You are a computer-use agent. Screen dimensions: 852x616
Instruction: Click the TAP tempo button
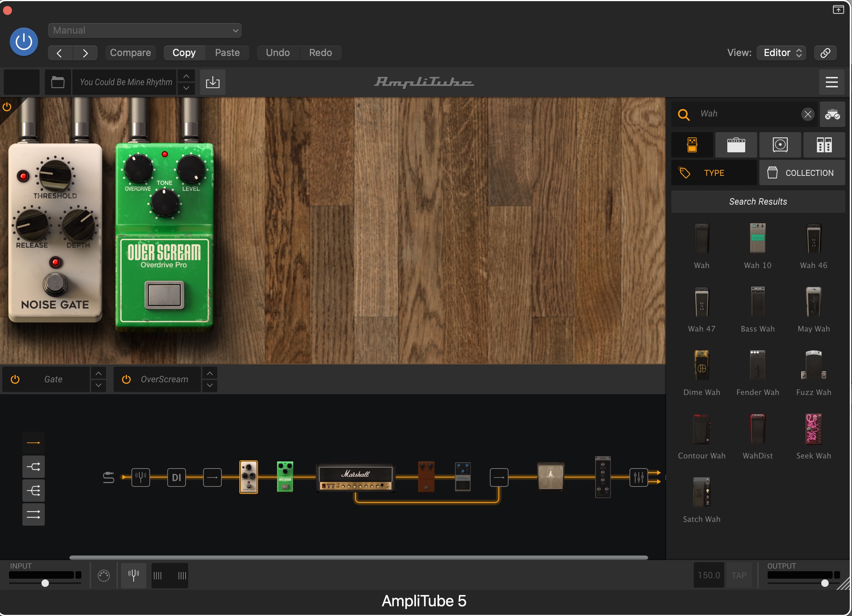coord(739,575)
